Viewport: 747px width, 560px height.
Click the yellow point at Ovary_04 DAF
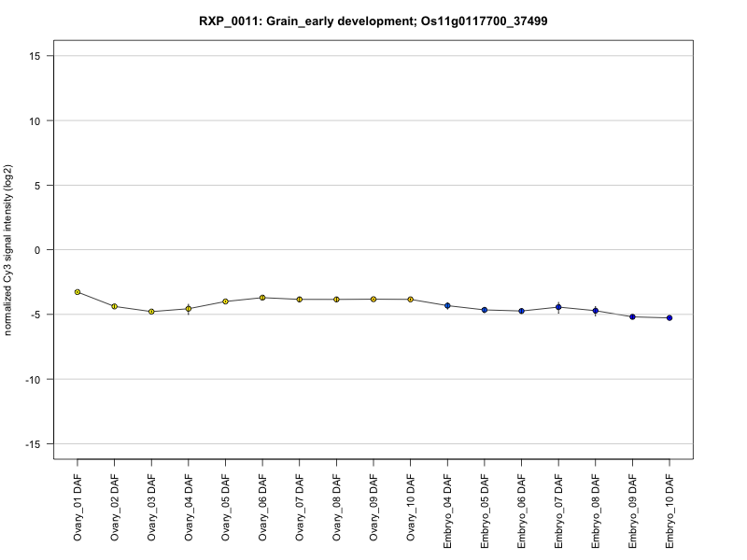click(x=189, y=309)
